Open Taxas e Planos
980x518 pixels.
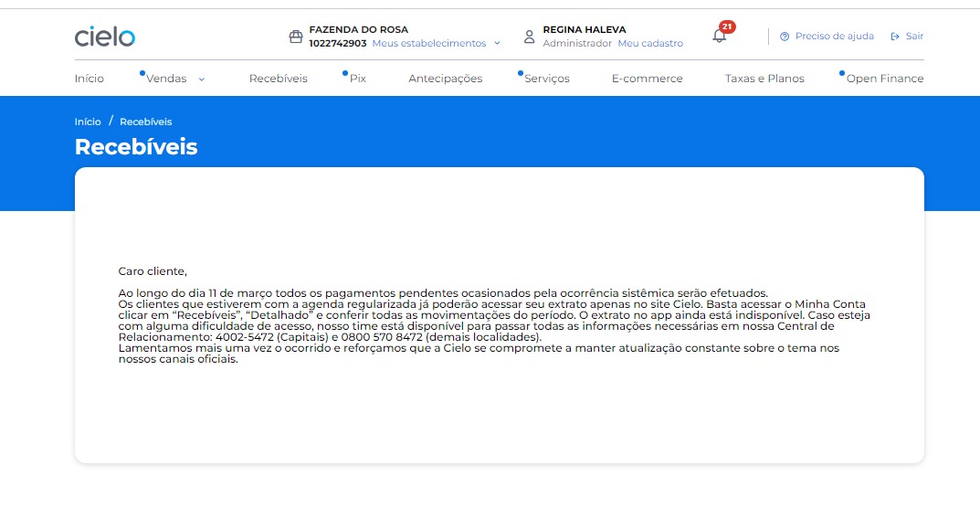click(x=764, y=79)
